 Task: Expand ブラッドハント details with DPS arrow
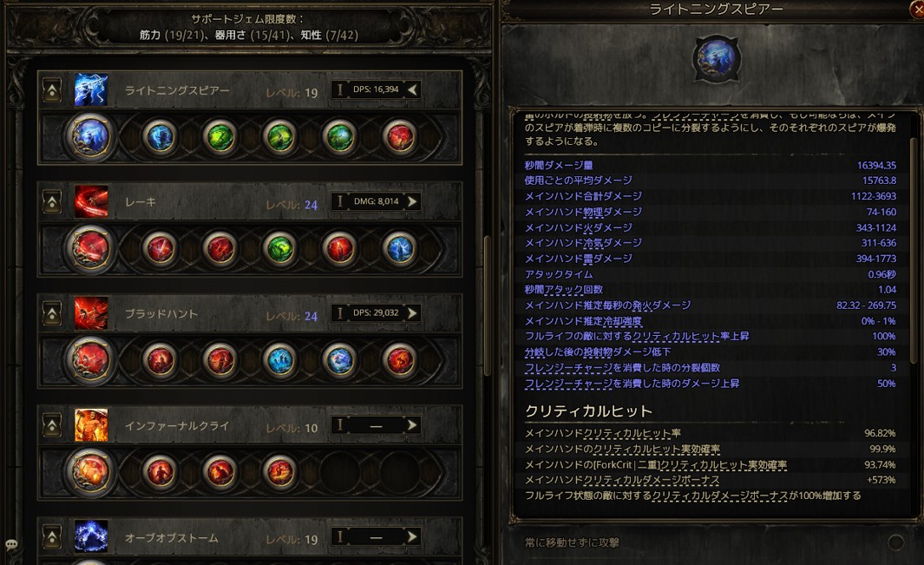(x=412, y=313)
